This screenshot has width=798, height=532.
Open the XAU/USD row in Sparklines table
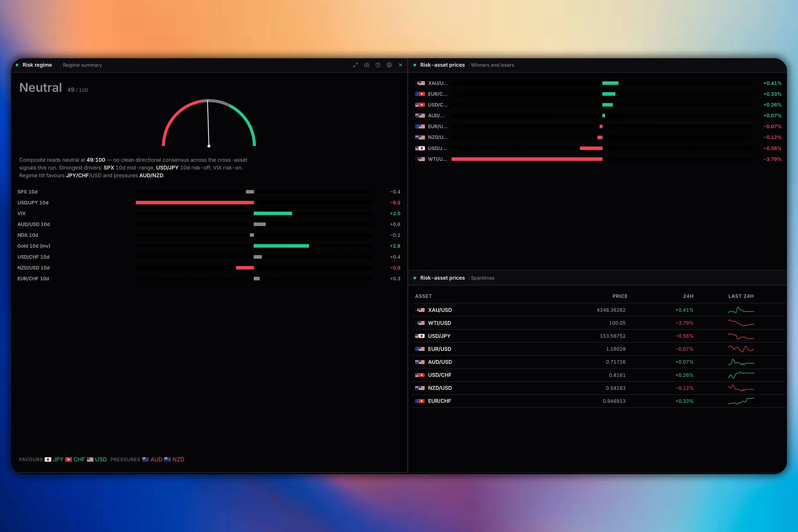coord(598,310)
